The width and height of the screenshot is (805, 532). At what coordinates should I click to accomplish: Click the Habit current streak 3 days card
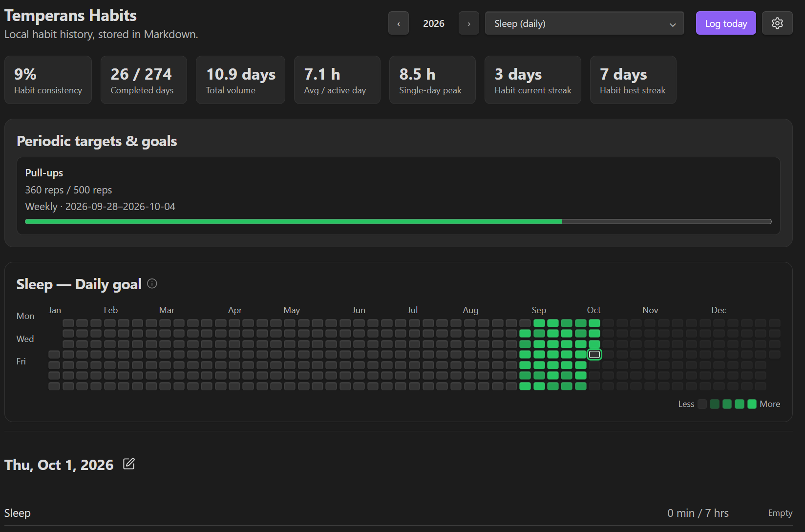click(x=533, y=80)
